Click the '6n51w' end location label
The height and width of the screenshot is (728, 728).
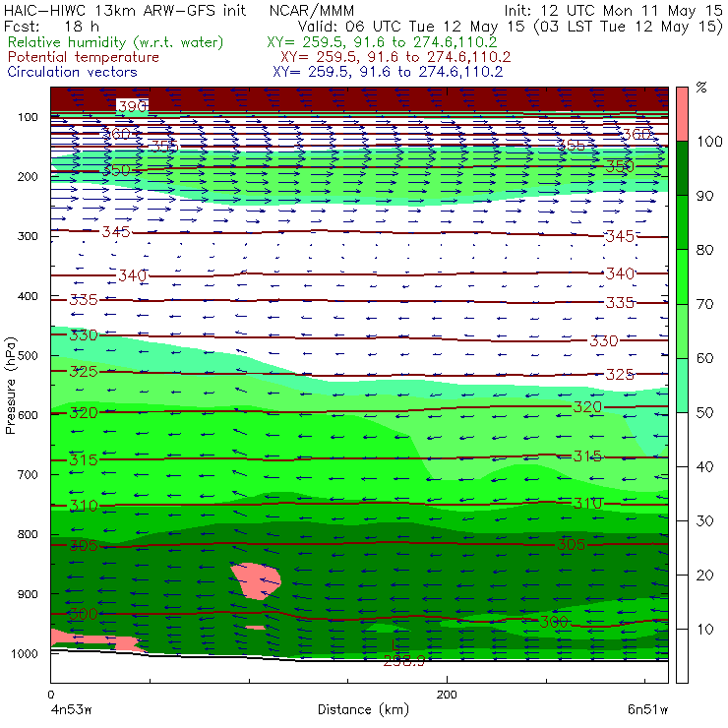(647, 710)
